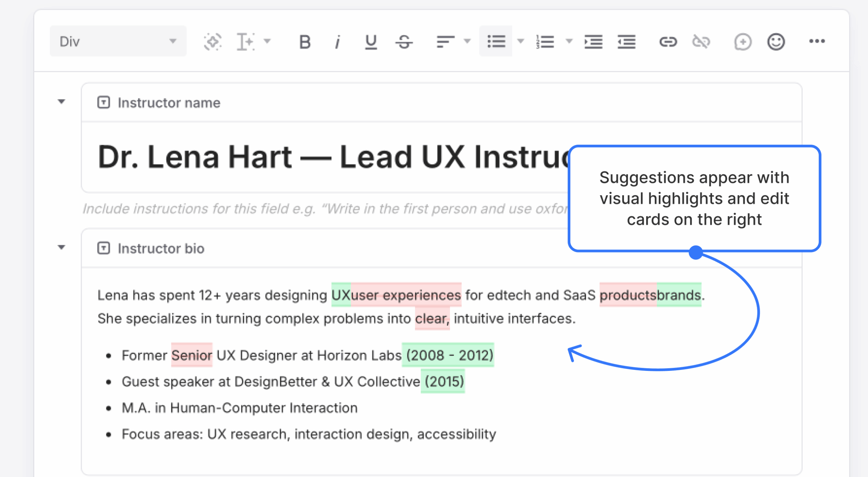Image resolution: width=868 pixels, height=477 pixels.
Task: Apply bold formatting
Action: tap(304, 41)
